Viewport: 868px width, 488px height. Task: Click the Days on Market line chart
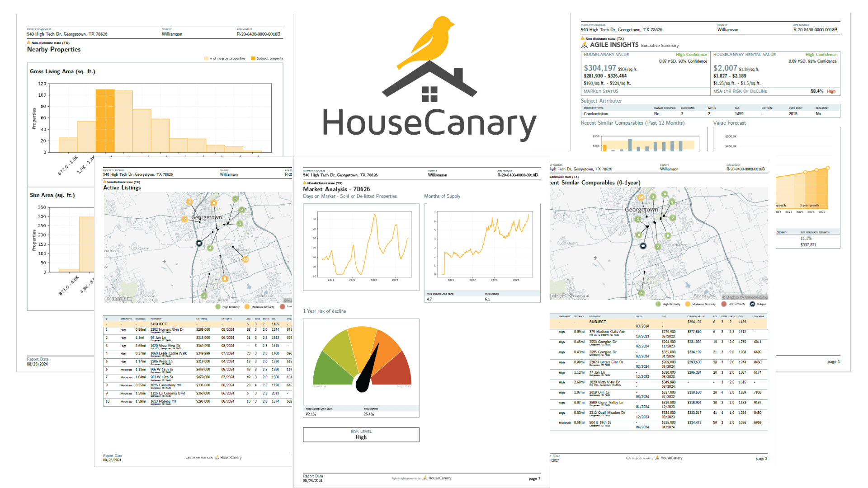[365, 244]
